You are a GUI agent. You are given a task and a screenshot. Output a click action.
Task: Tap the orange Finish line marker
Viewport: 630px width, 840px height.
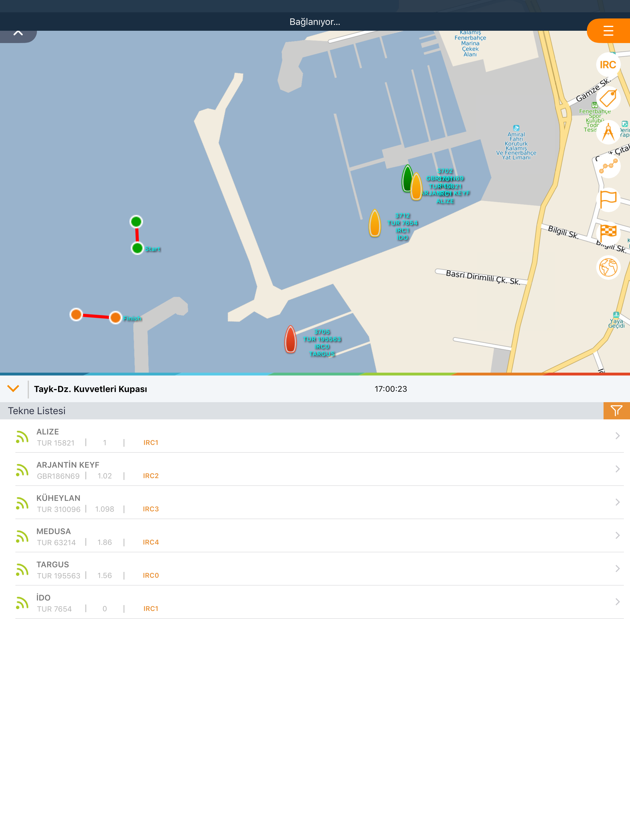(x=116, y=318)
